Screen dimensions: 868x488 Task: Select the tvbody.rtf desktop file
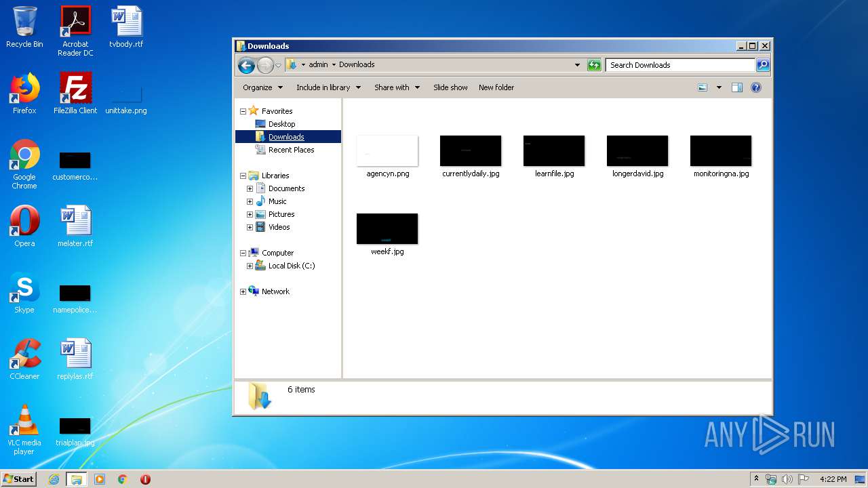click(126, 27)
